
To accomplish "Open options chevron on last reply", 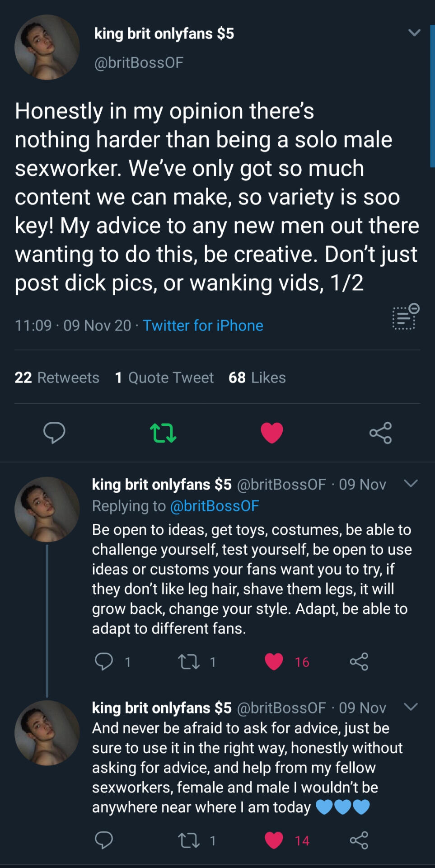I will (x=411, y=707).
